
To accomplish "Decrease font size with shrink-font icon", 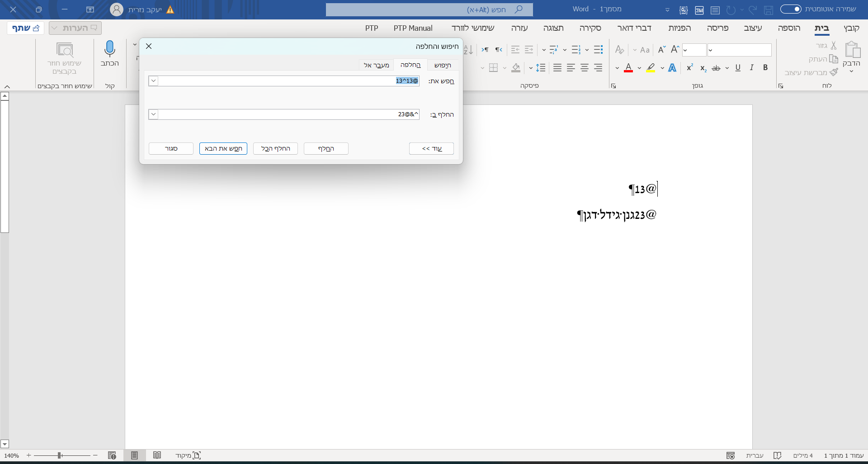I will pyautogui.click(x=662, y=50).
